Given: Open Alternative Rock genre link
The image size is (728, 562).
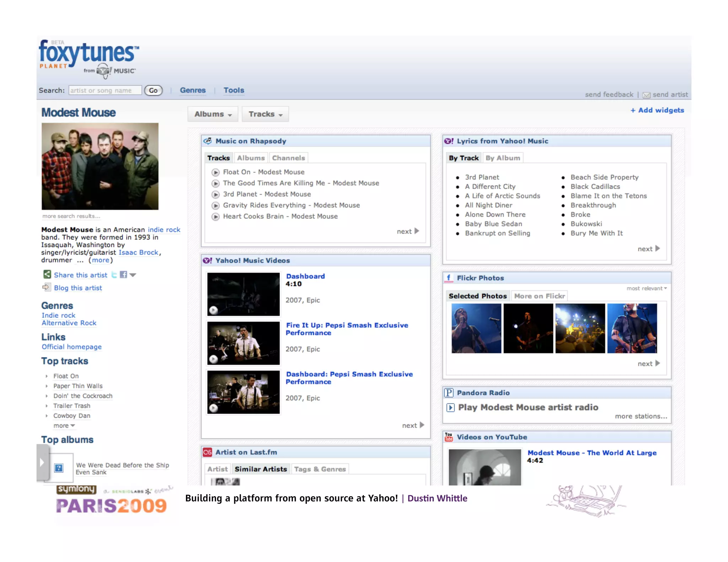Looking at the screenshot, I should (x=69, y=323).
